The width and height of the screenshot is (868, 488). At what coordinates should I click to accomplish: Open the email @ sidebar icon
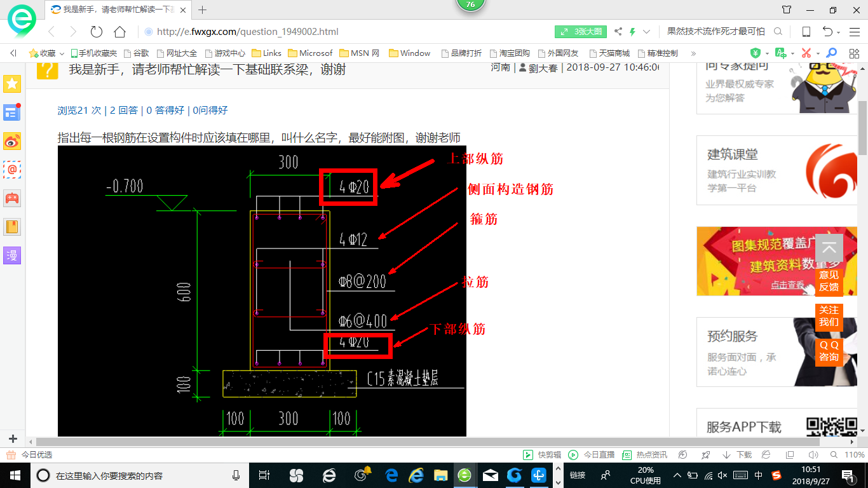(12, 170)
